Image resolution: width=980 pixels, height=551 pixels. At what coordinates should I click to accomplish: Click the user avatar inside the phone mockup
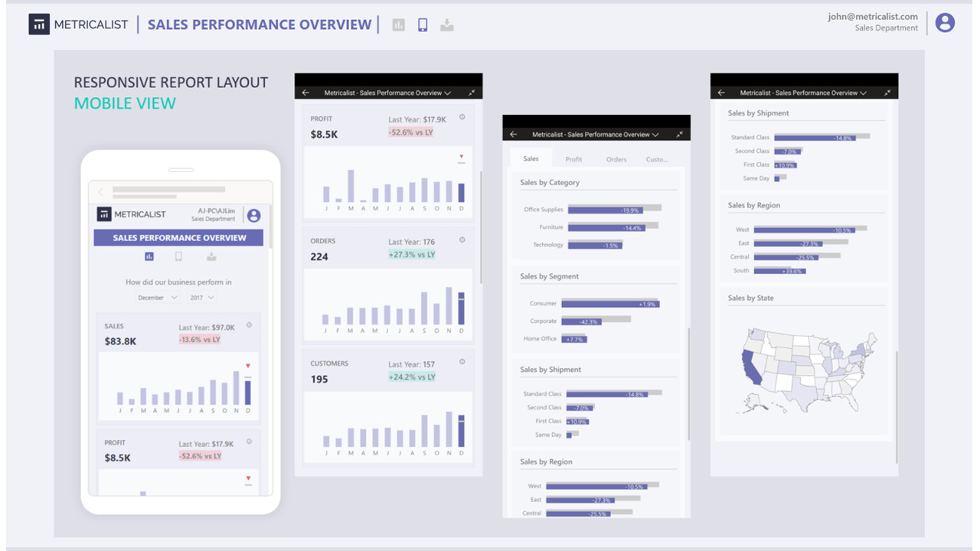click(253, 215)
